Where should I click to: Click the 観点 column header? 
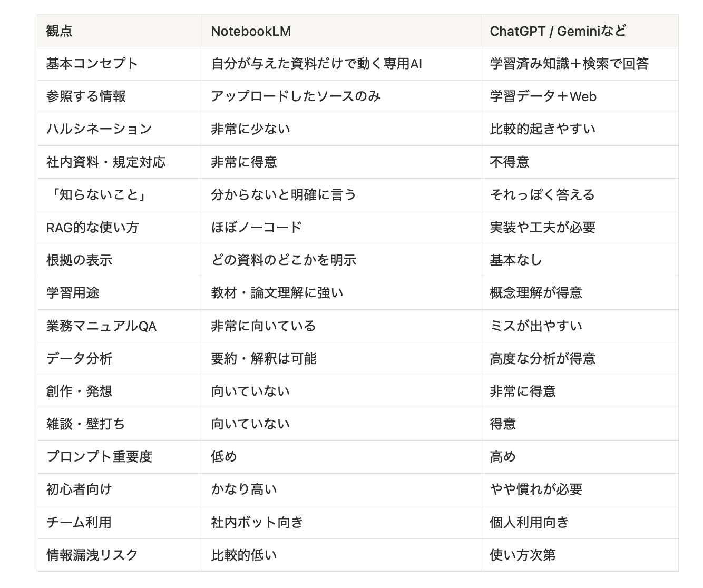point(60,31)
